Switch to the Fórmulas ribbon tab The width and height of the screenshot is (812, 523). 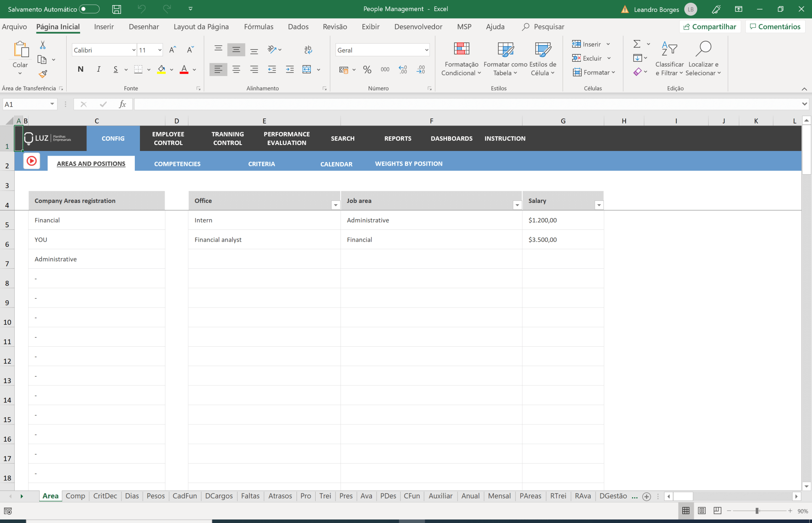point(258,27)
